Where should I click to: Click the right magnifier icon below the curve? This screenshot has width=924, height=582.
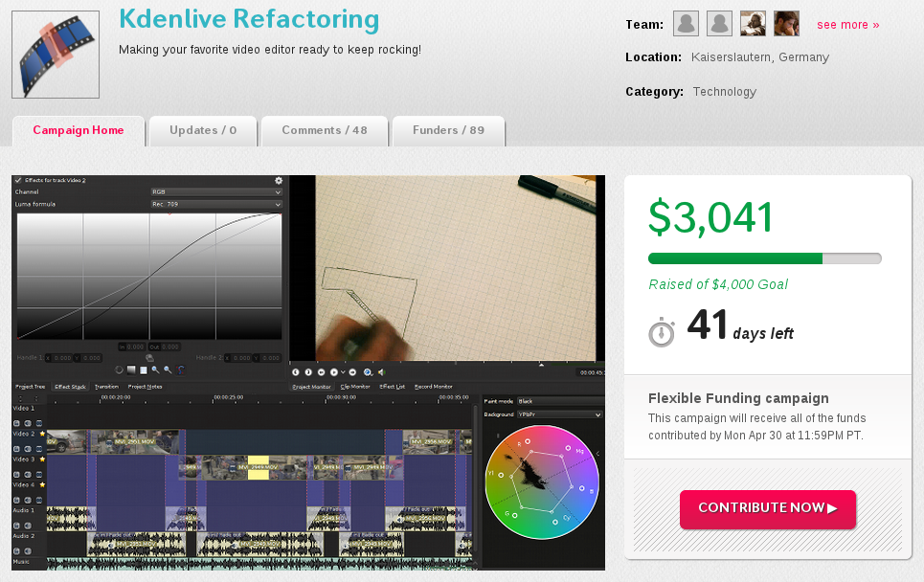coord(168,369)
